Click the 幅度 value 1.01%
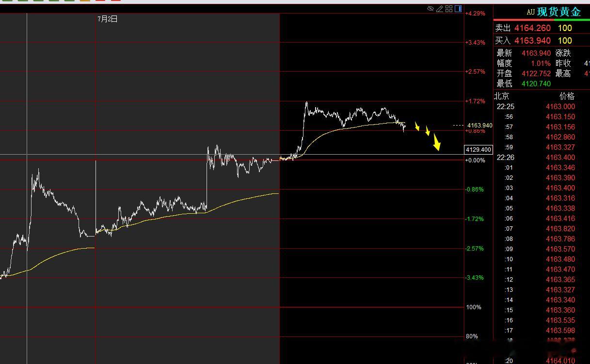Image resolution: width=590 pixels, height=364 pixels. pos(541,63)
